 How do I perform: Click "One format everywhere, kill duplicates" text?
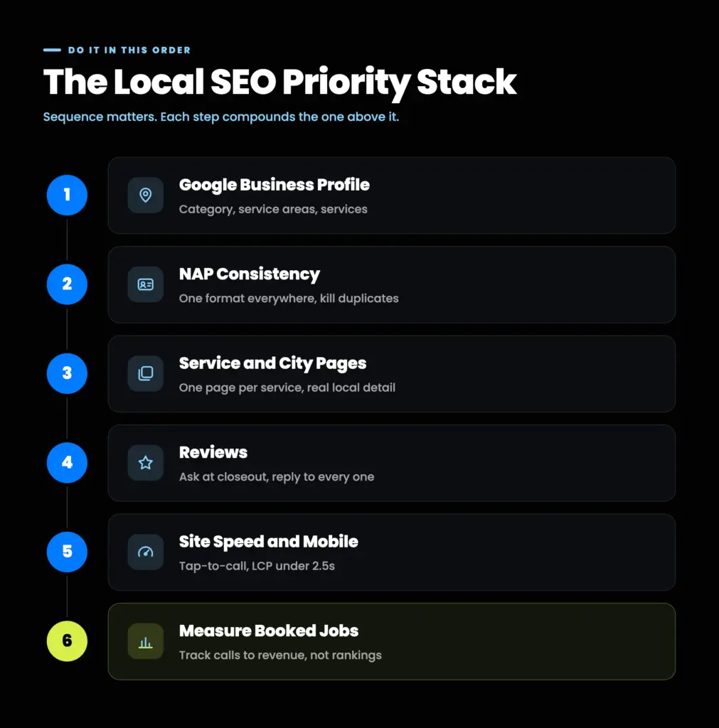pos(289,299)
